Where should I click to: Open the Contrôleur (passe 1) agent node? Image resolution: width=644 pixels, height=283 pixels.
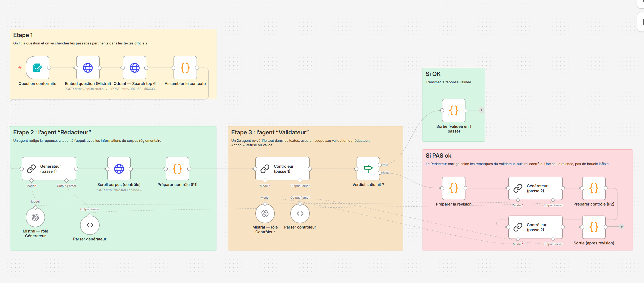282,169
